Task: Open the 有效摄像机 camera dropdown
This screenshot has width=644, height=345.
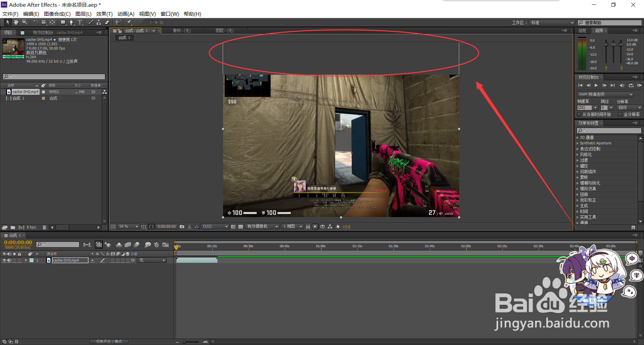Action: [x=262, y=226]
